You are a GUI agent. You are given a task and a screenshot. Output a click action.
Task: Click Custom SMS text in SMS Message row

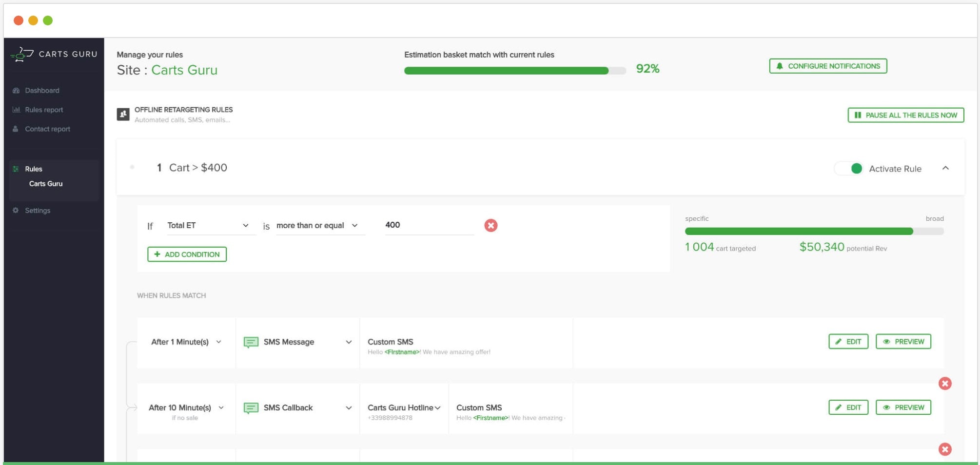(x=390, y=342)
